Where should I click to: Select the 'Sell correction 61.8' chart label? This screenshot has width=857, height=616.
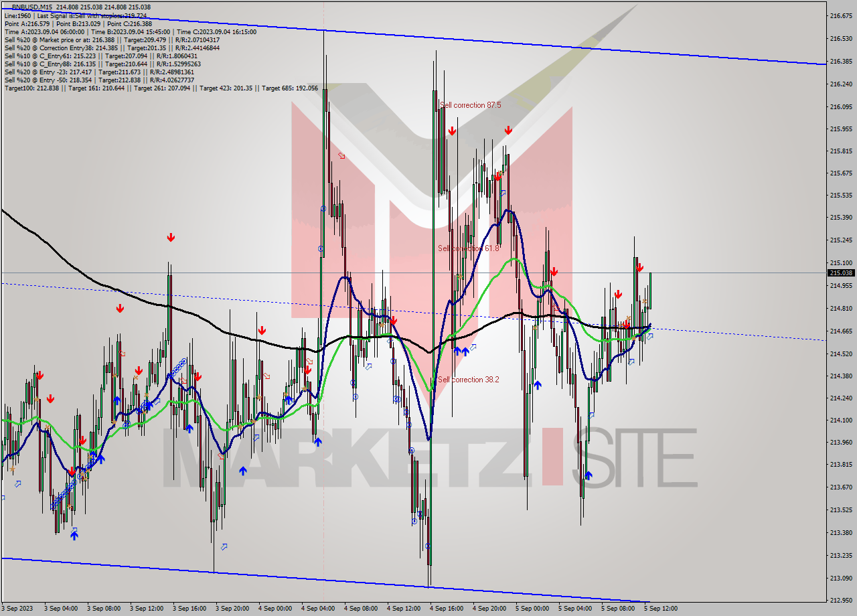point(469,248)
